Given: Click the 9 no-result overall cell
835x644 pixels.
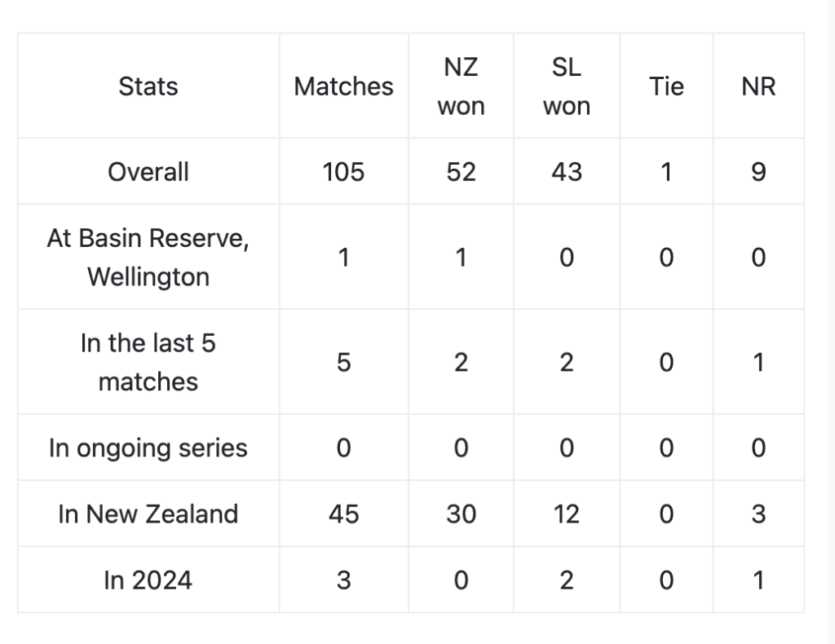Looking at the screenshot, I should (x=758, y=172).
